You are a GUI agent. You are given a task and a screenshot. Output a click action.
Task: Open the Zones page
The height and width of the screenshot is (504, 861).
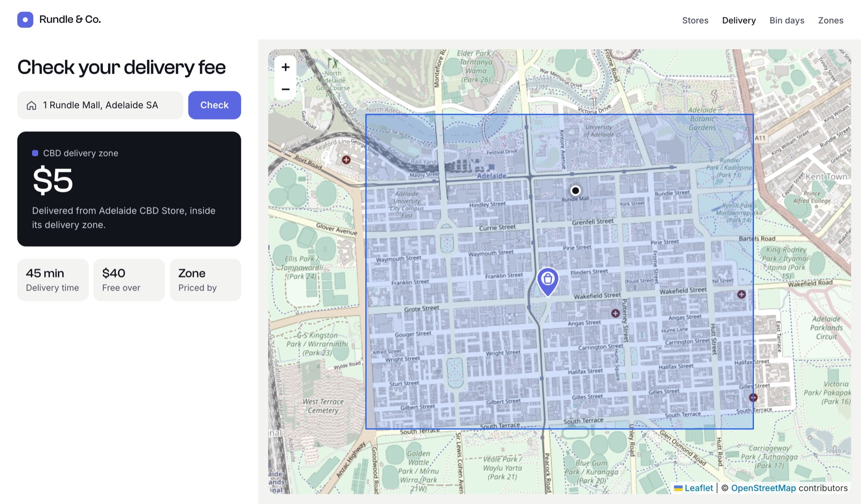click(830, 21)
